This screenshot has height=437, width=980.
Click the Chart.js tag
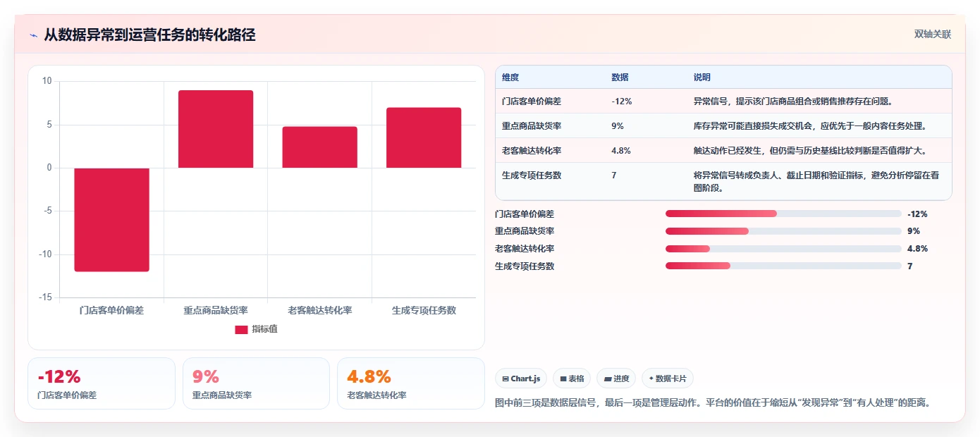[521, 378]
